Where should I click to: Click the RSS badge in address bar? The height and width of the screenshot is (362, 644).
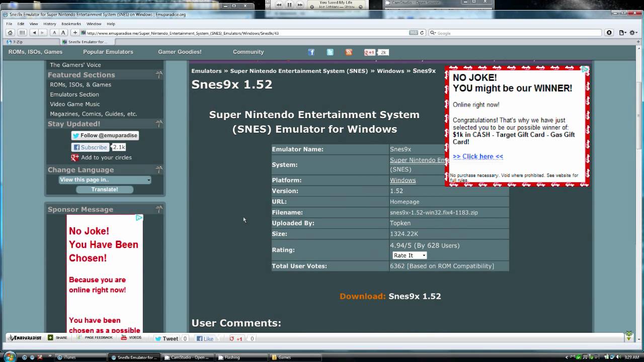(x=414, y=33)
